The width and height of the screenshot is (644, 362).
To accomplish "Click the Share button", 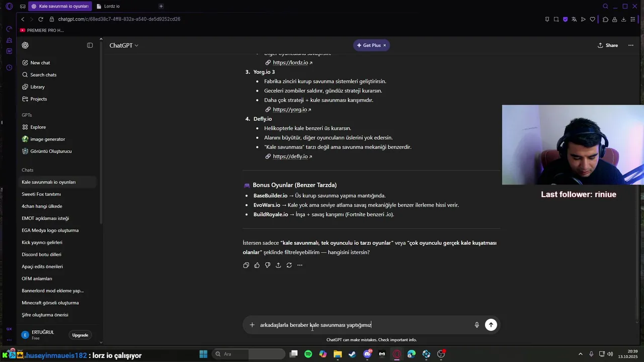I will [608, 45].
